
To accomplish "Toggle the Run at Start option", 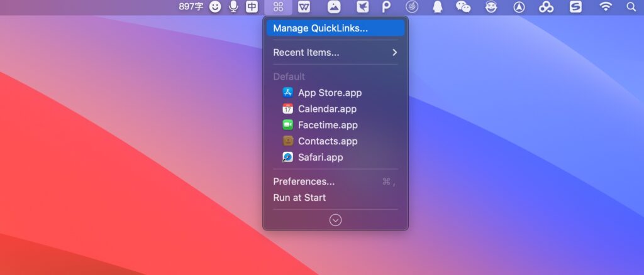I will (x=335, y=198).
